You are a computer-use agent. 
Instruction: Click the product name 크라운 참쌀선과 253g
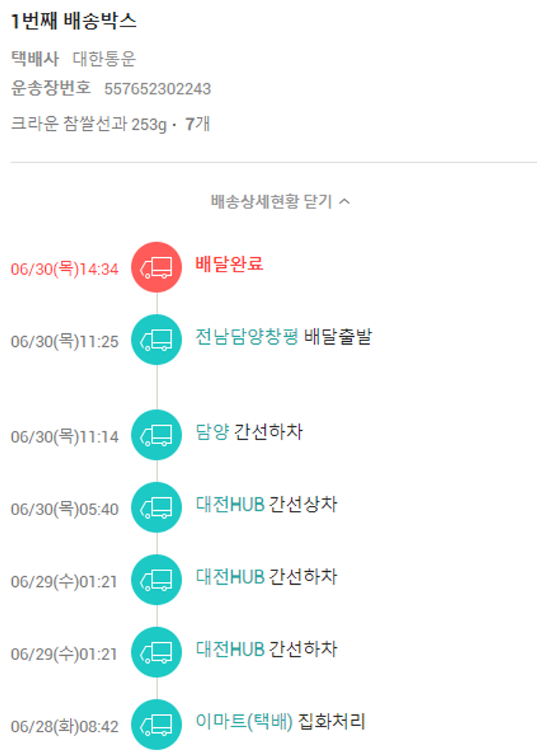coord(89,124)
